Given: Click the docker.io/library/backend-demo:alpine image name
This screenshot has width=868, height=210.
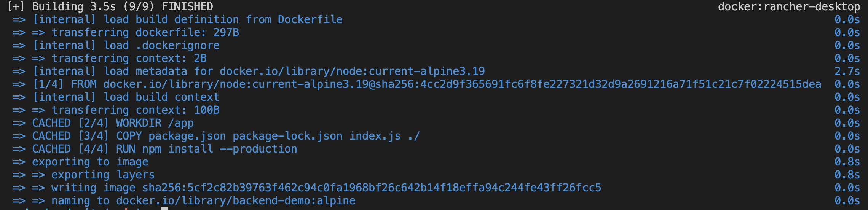Looking at the screenshot, I should click(x=236, y=200).
